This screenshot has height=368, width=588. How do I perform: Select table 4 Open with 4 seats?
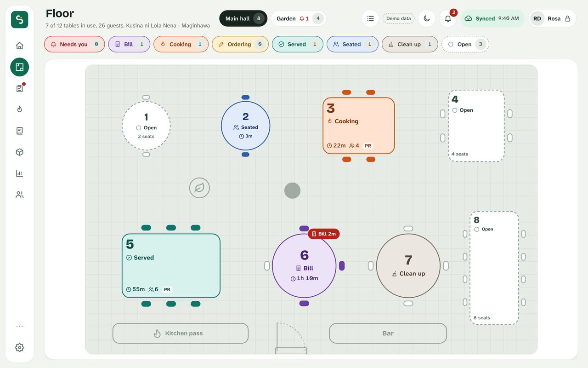(x=476, y=126)
